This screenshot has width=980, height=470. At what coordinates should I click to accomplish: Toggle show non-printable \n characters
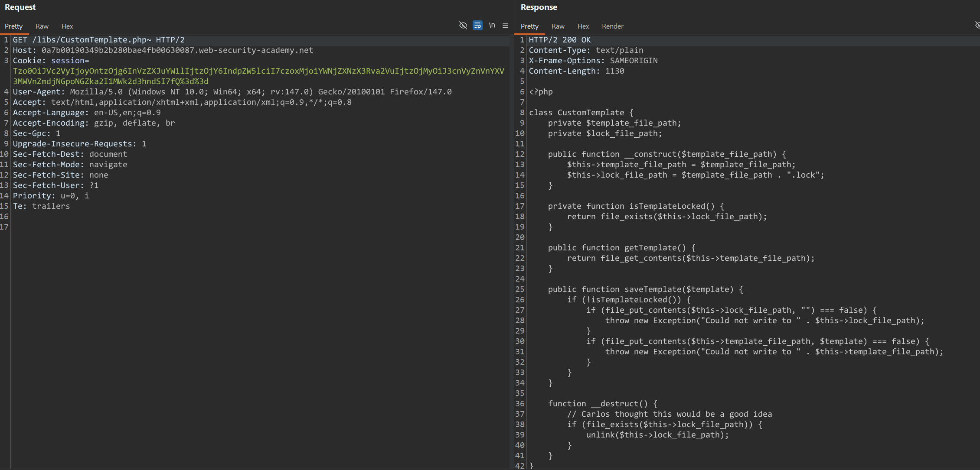click(492, 26)
